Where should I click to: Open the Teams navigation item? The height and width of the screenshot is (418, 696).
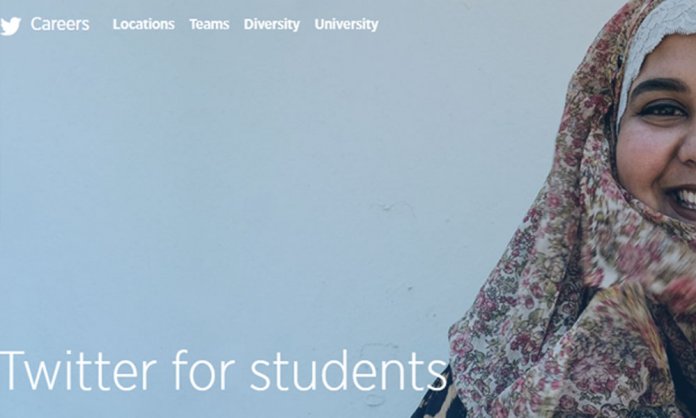tap(209, 24)
